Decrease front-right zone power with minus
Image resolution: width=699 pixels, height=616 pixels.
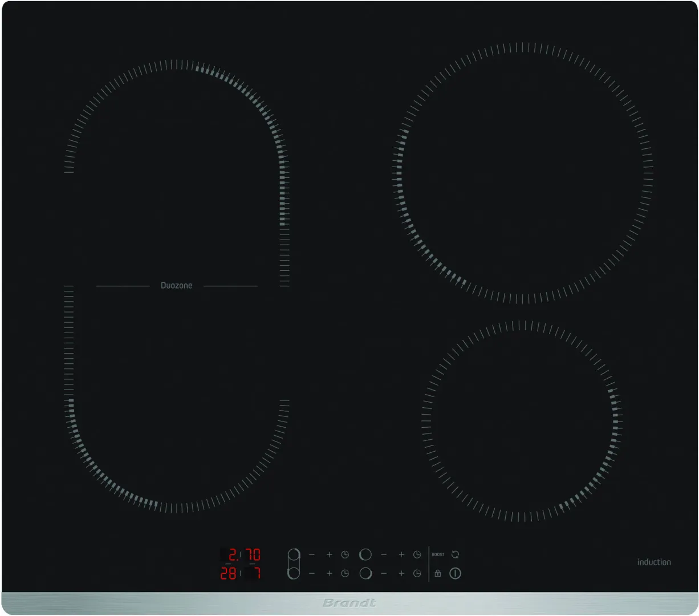click(384, 573)
